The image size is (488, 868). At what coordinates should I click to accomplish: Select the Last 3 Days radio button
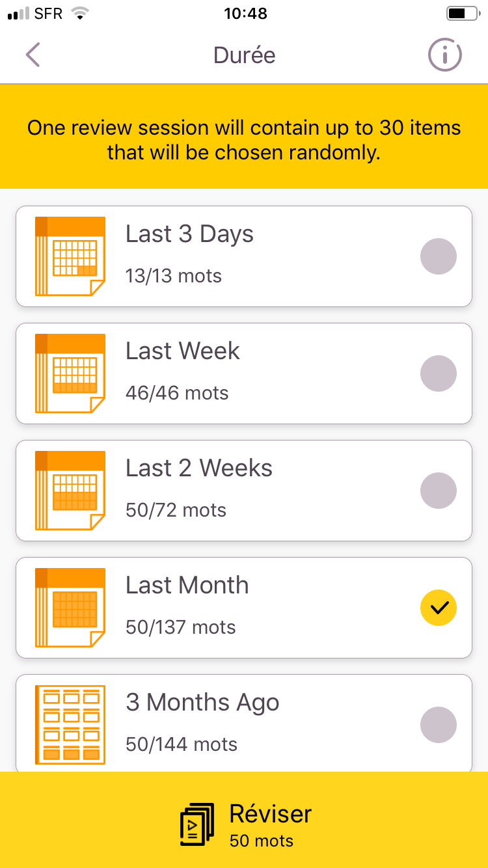coord(439,256)
